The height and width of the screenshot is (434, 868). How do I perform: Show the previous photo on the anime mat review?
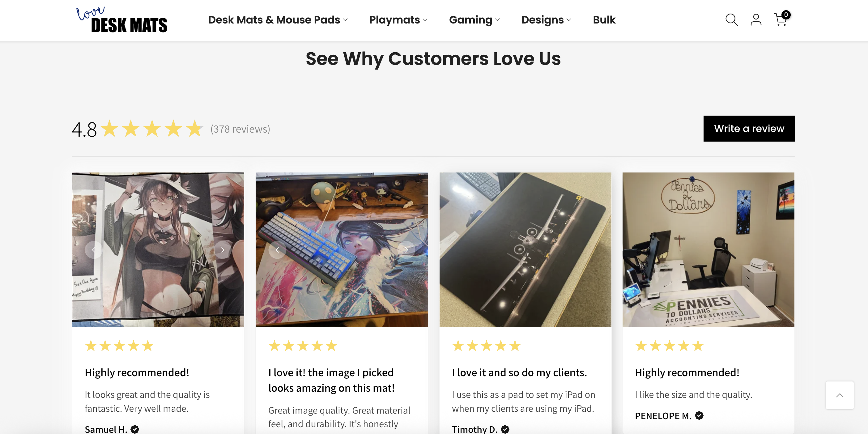(94, 250)
